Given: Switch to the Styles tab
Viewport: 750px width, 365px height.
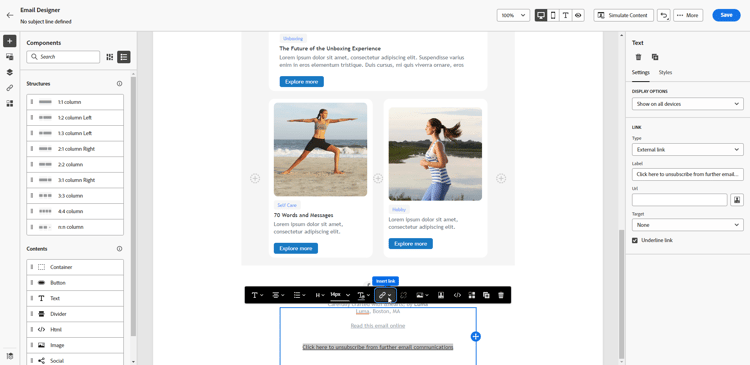Looking at the screenshot, I should click(x=665, y=73).
